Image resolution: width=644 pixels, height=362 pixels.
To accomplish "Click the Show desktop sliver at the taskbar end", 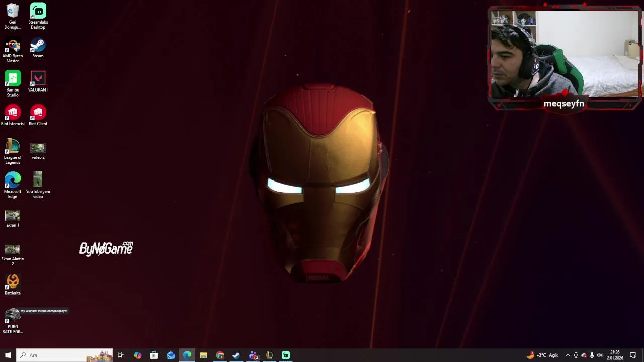I will pos(642,355).
